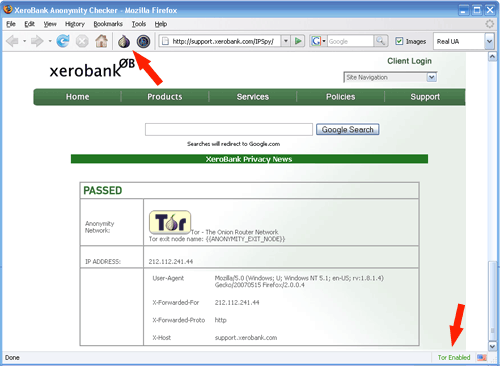Click the vertical scrollbar down arrow

tap(492, 346)
